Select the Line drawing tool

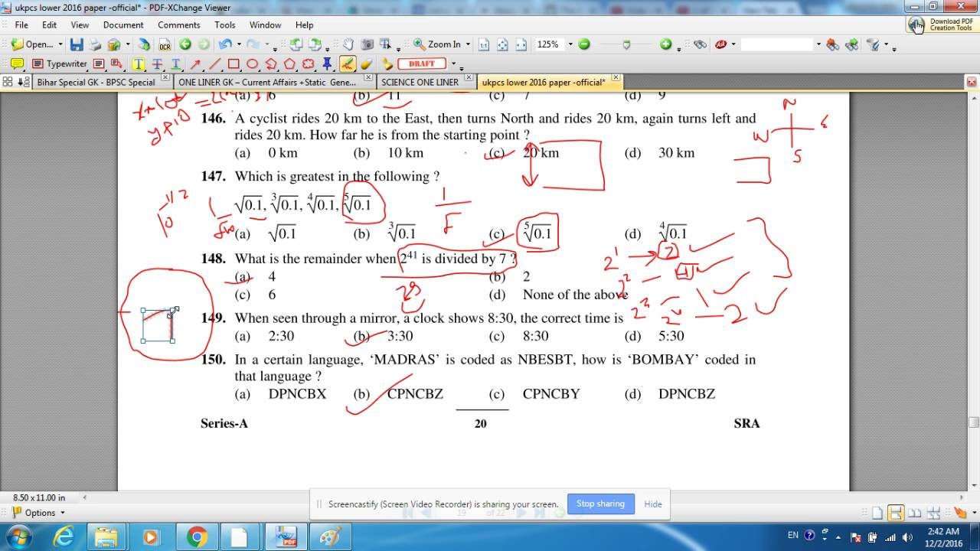tap(214, 64)
